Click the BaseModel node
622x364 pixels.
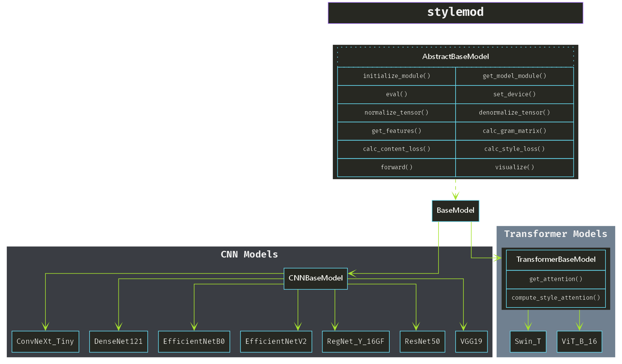pyautogui.click(x=455, y=211)
